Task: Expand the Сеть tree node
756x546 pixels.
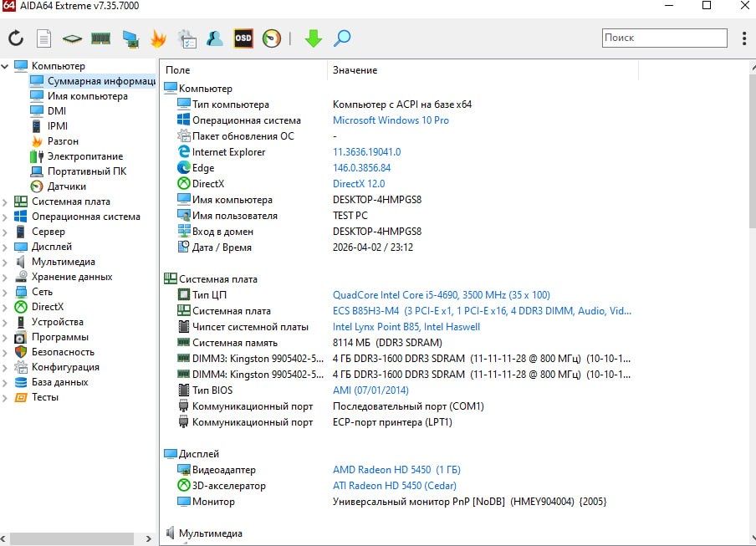Action: coord(5,292)
